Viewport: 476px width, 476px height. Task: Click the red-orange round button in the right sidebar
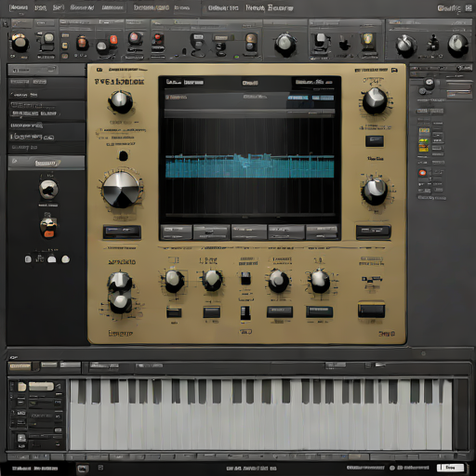[x=422, y=173]
